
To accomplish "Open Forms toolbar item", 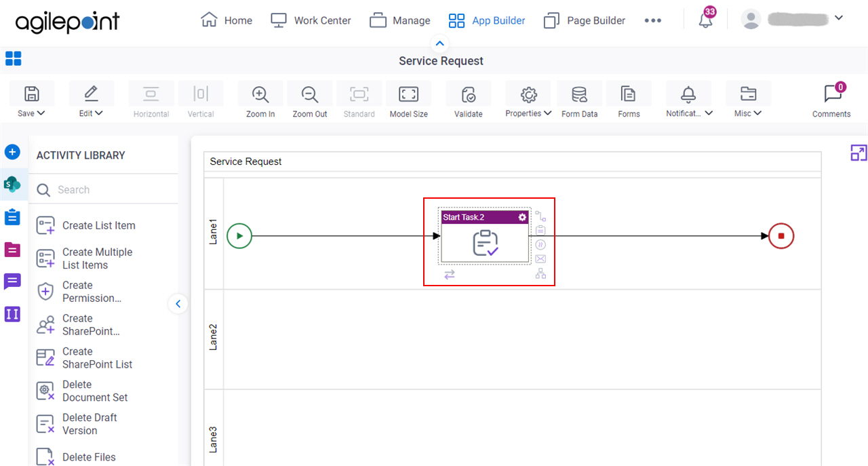I will 629,101.
